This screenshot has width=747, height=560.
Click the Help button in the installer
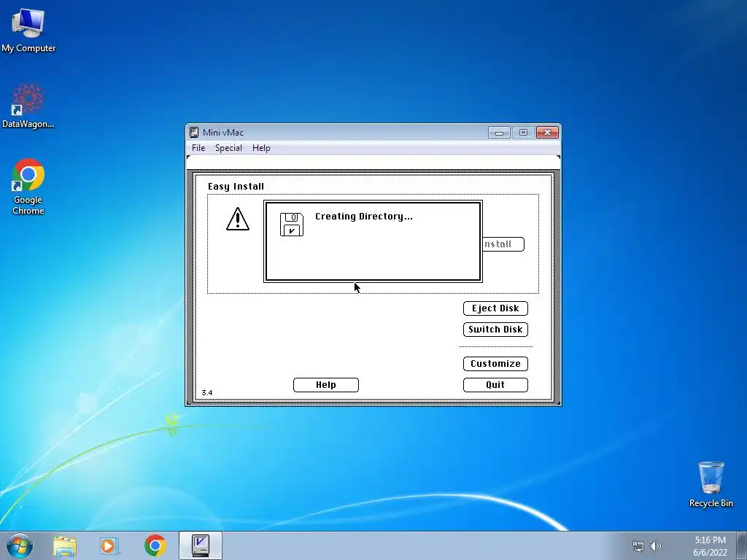pyautogui.click(x=326, y=385)
